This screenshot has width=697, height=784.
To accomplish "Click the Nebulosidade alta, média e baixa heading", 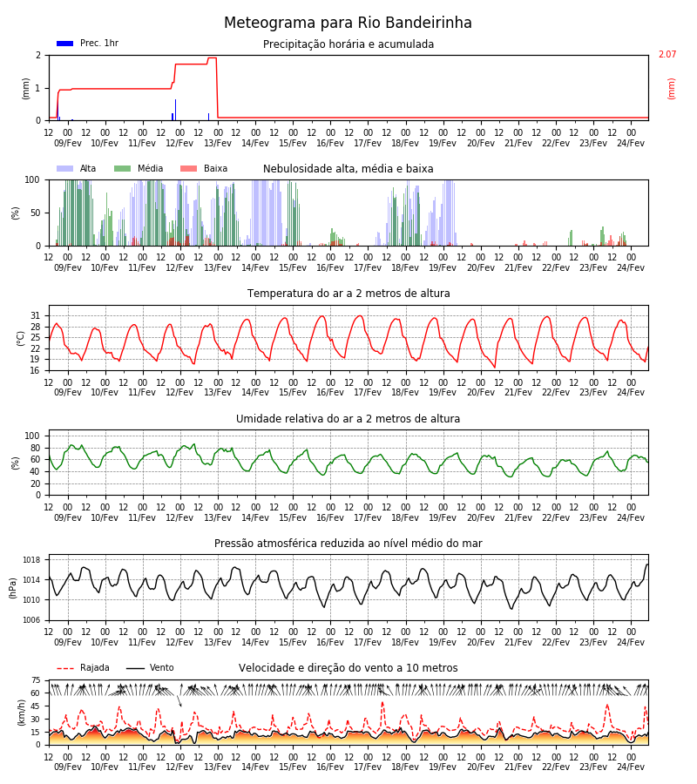I will (348, 168).
